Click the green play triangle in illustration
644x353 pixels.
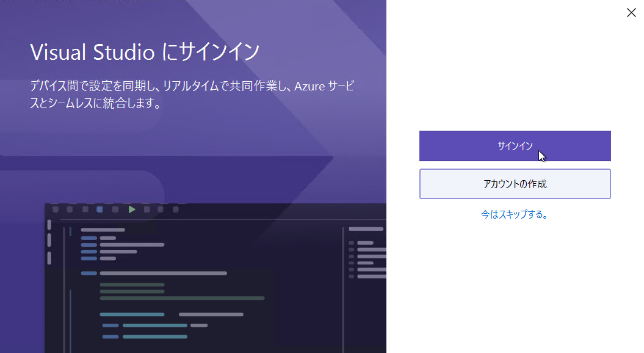[132, 209]
